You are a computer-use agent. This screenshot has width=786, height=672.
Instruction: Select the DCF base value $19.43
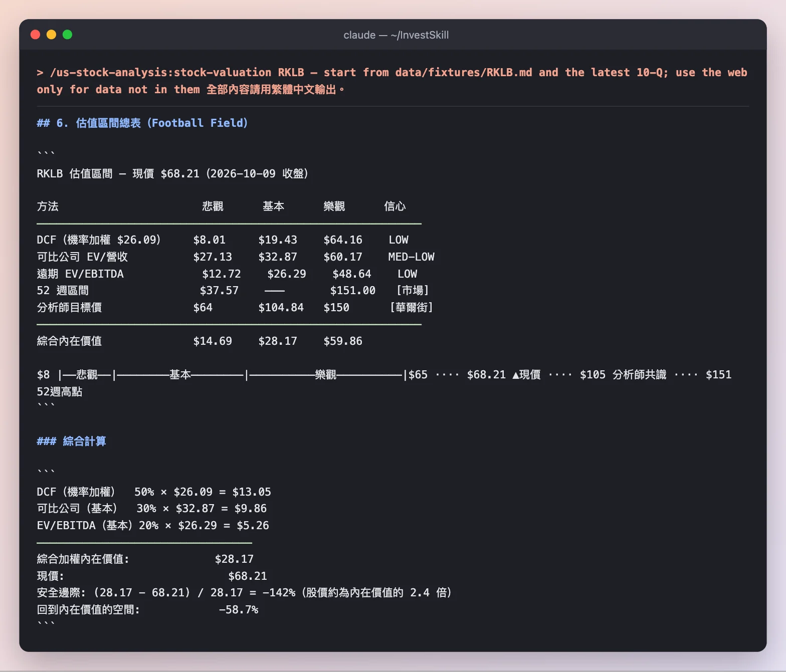click(x=278, y=240)
